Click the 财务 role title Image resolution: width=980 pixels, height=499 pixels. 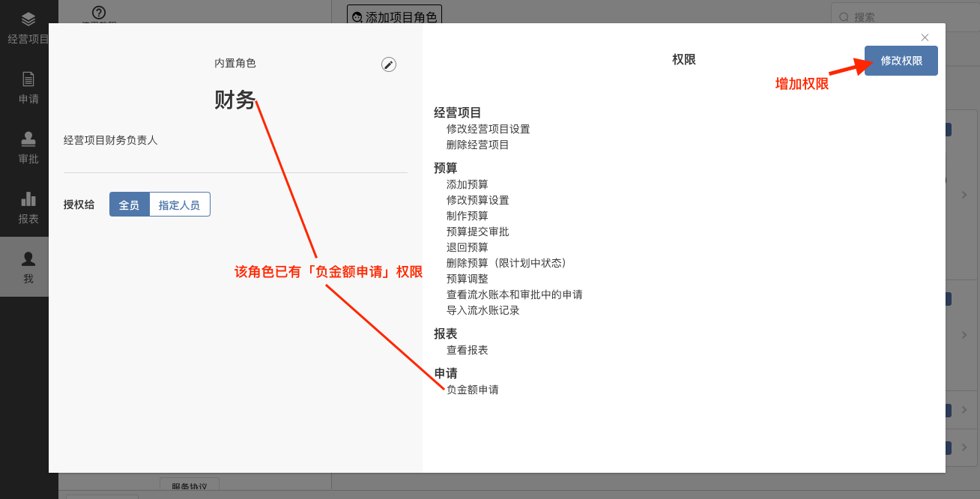point(235,100)
